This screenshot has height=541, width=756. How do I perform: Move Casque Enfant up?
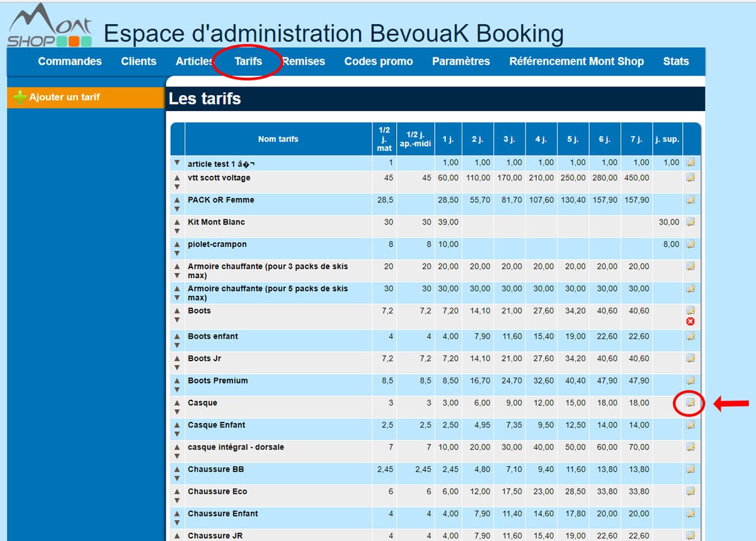(x=177, y=426)
